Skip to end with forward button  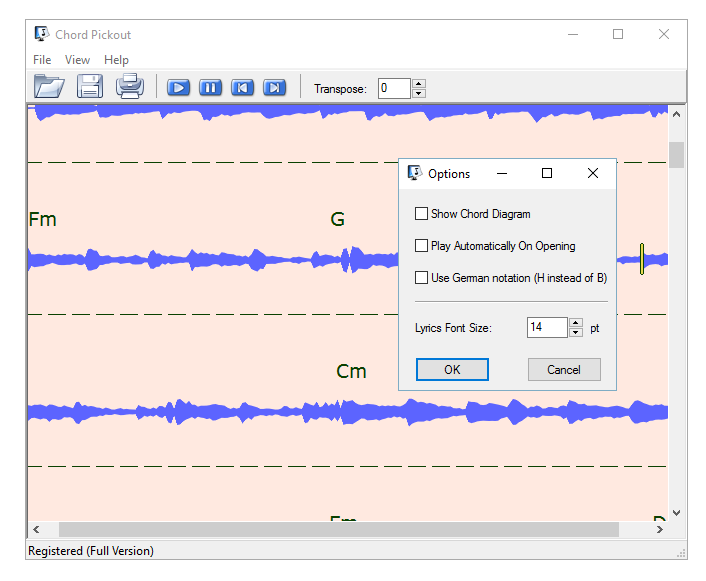[274, 87]
